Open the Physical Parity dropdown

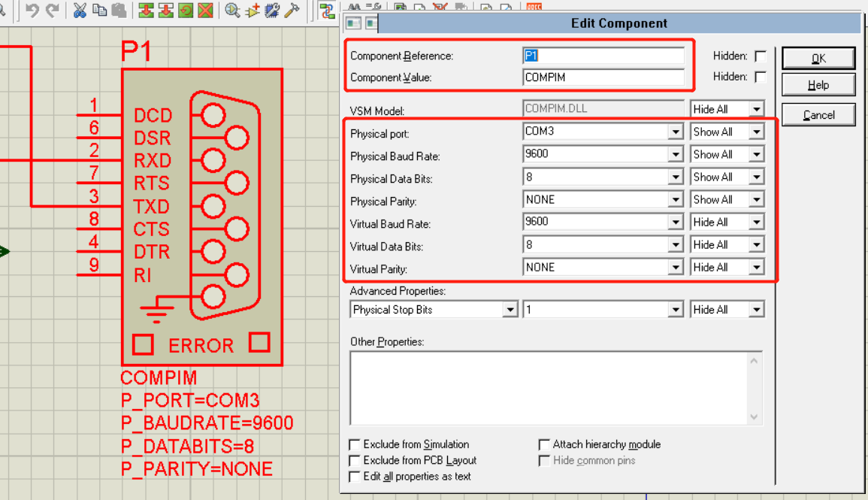click(676, 200)
